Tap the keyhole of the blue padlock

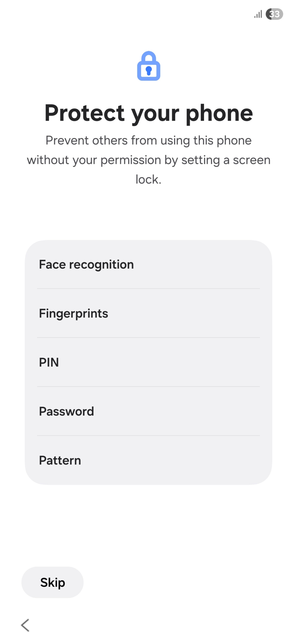click(x=149, y=70)
